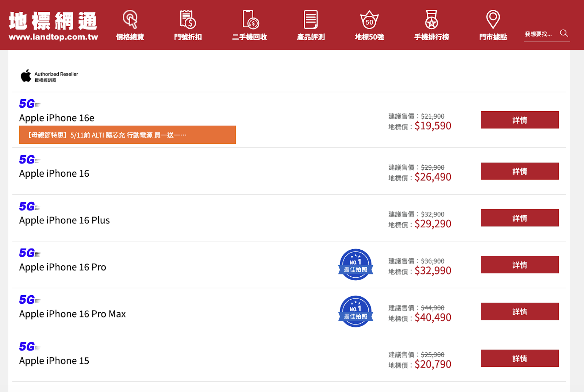Click the 產品評測 menu label
This screenshot has width=584, height=392.
click(311, 37)
